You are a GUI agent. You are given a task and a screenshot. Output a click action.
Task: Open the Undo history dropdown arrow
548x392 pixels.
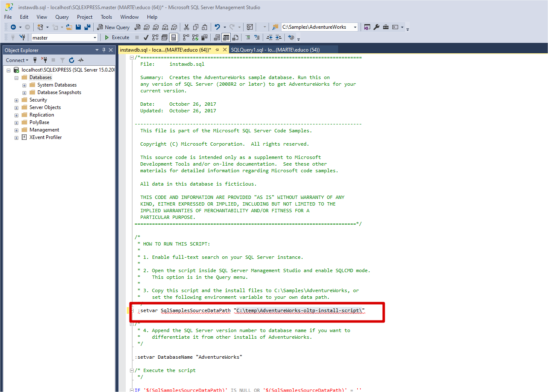click(225, 27)
